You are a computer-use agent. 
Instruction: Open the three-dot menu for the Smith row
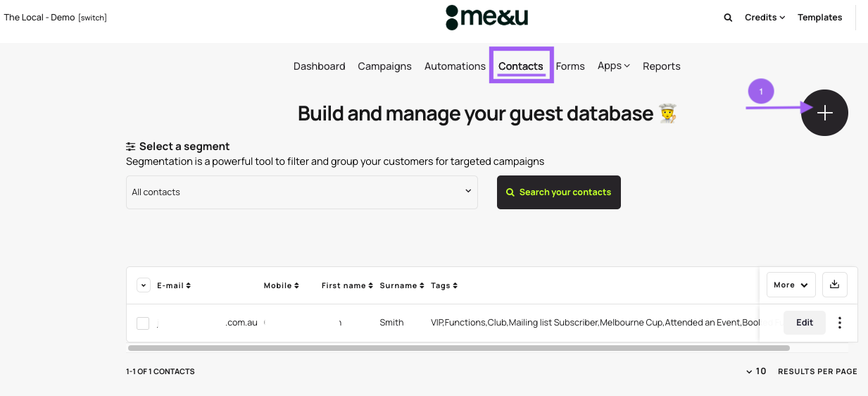coord(839,323)
